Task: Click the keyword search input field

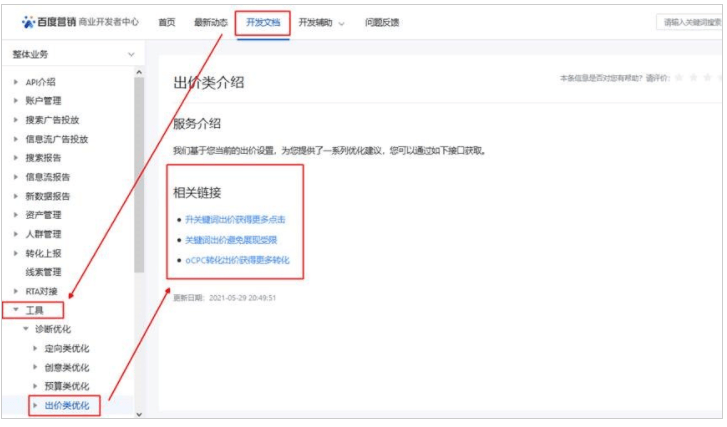Action: point(689,22)
